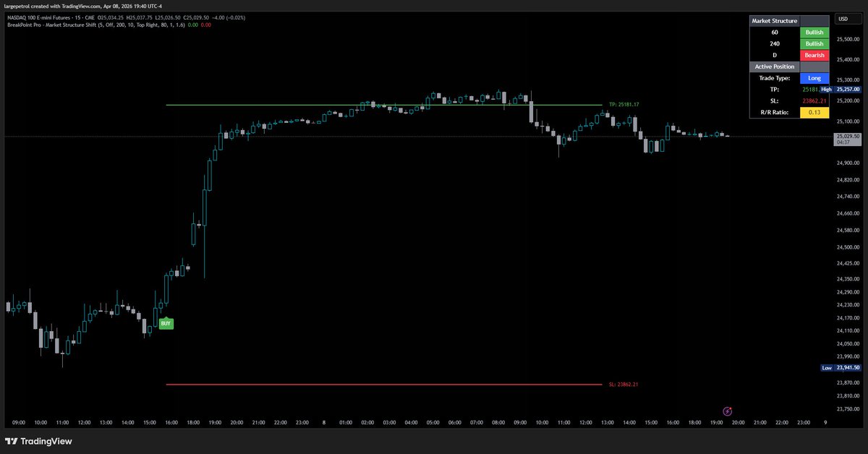
Task: Click the 05:00 time axis label
Action: (433, 421)
